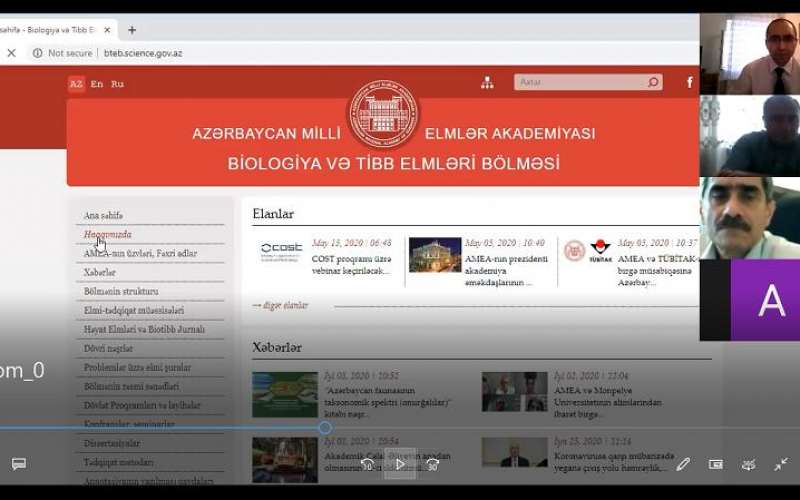Screen dimensions: 800x500
Task: Open AMEA-nın prezidenti akademiya announcement
Action: [x=506, y=270]
